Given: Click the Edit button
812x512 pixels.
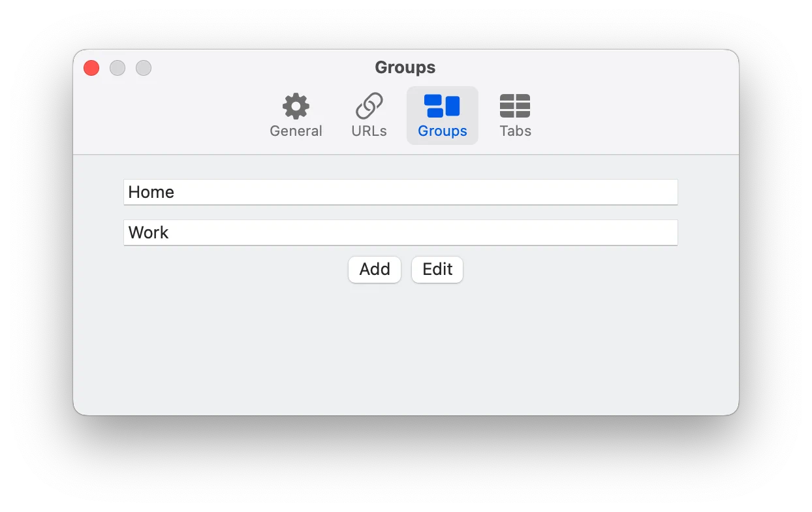Looking at the screenshot, I should pos(437,269).
